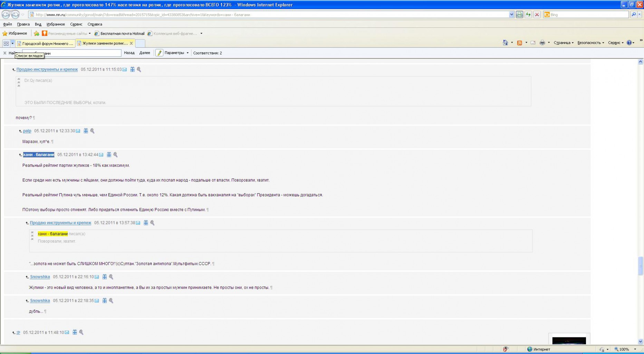Viewport: 644px width, 354px height.
Task: Open the Безопасность dropdown menu
Action: click(590, 43)
